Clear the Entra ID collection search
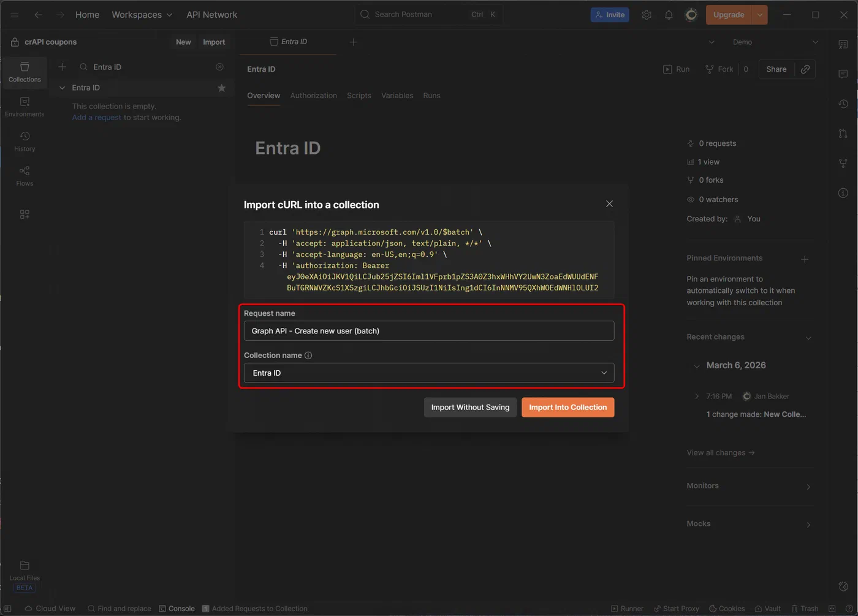 (219, 67)
